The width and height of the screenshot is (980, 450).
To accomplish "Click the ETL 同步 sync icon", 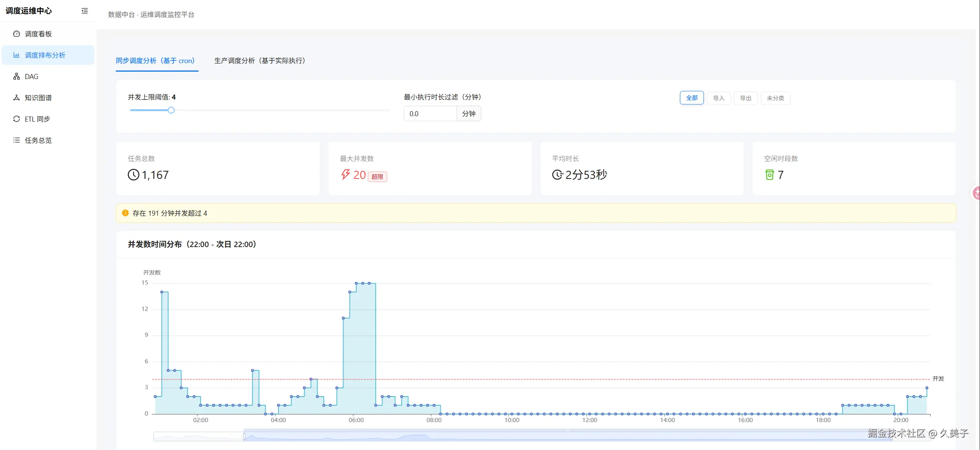I will point(16,119).
